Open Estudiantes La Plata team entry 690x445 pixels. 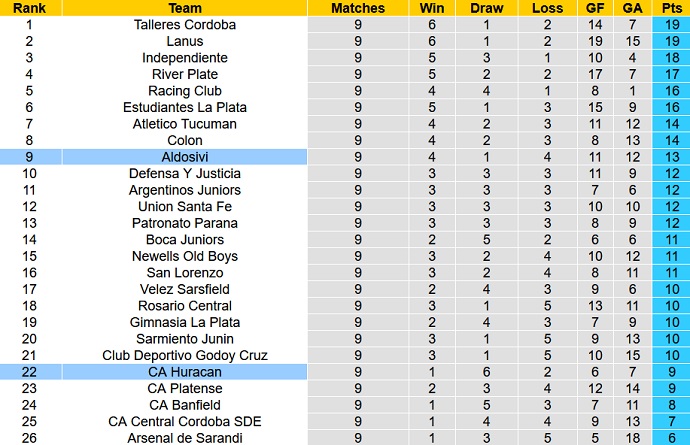coord(185,107)
